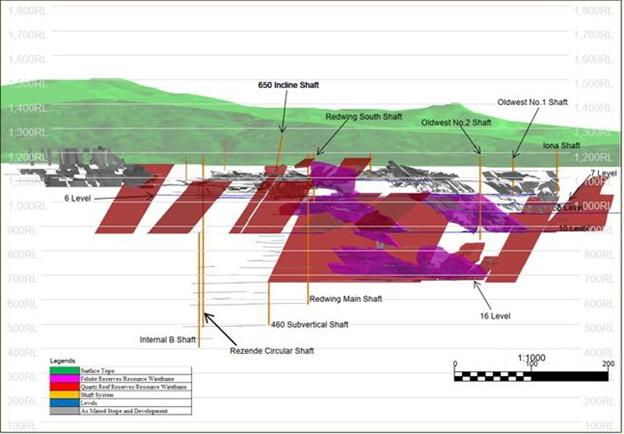Click the Redwing Main Shaft label
The image size is (624, 434).
point(345,299)
